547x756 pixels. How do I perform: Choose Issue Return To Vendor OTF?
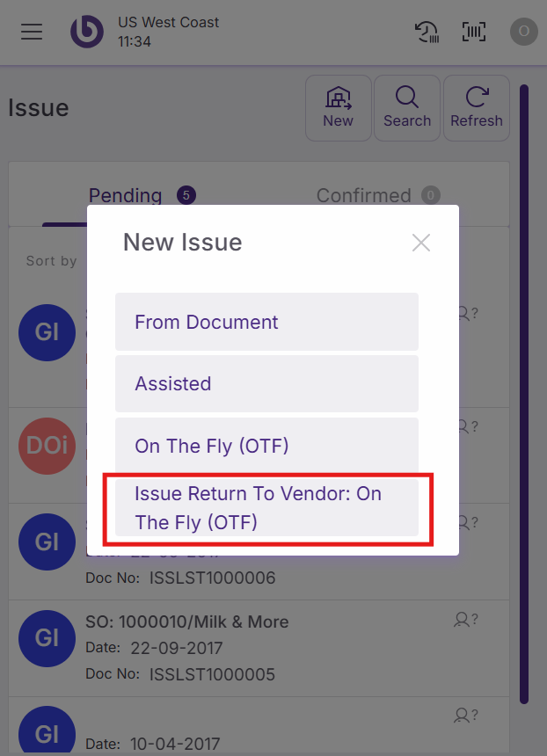pyautogui.click(x=266, y=508)
